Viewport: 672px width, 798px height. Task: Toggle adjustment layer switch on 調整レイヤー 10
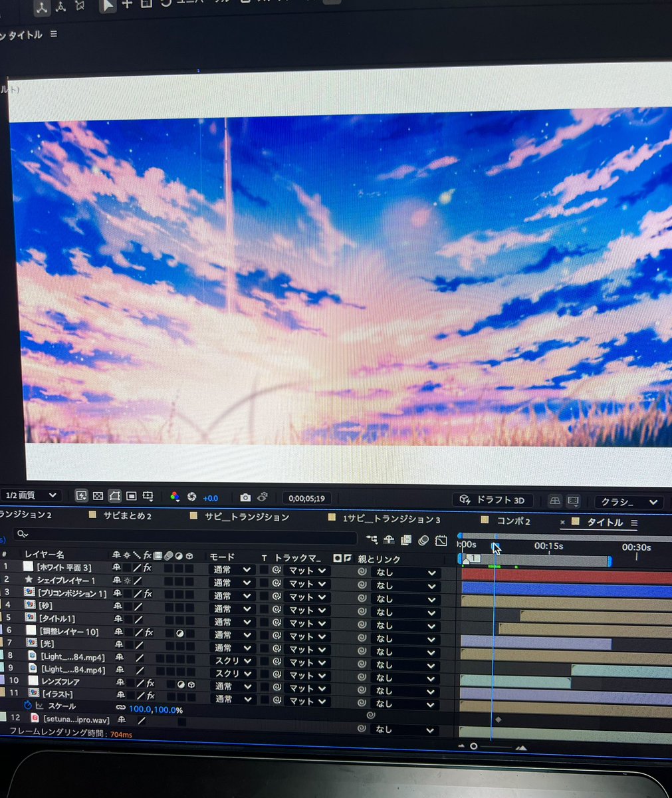(x=180, y=632)
